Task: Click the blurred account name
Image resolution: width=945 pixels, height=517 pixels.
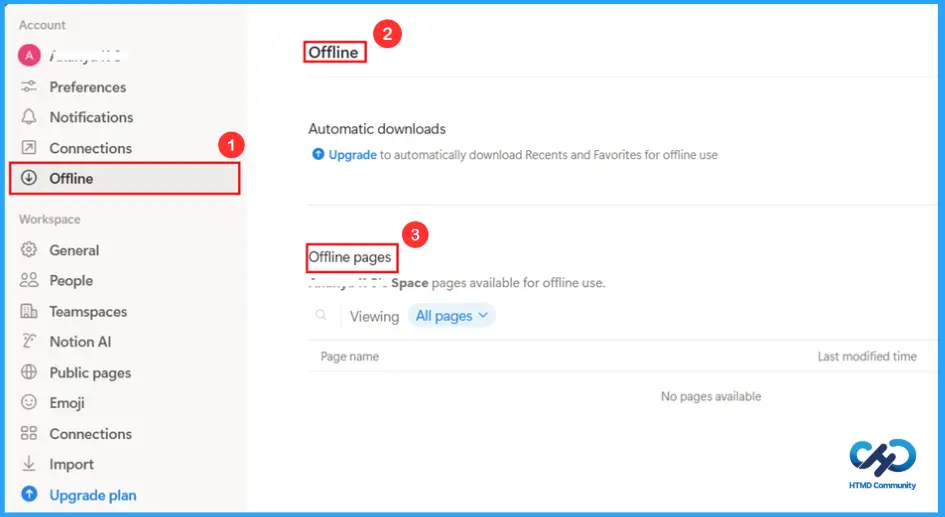Action: coord(85,56)
